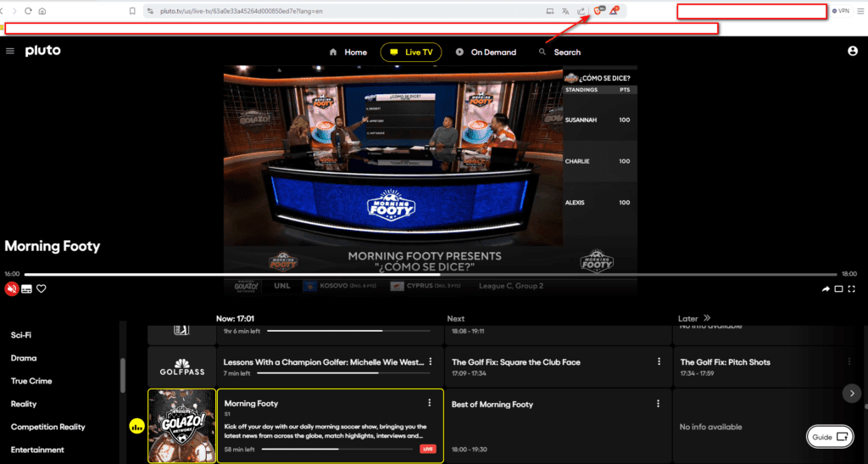Open options menu for The Golf Fix: Square the Club Face

659,361
